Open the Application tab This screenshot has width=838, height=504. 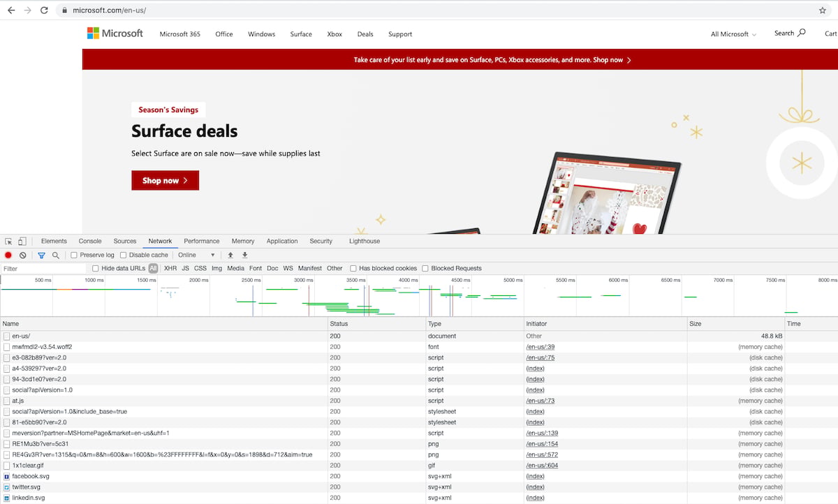click(282, 241)
